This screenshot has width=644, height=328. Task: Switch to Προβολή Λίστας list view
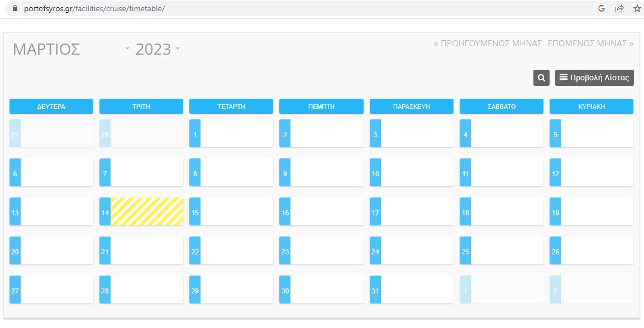(x=594, y=78)
